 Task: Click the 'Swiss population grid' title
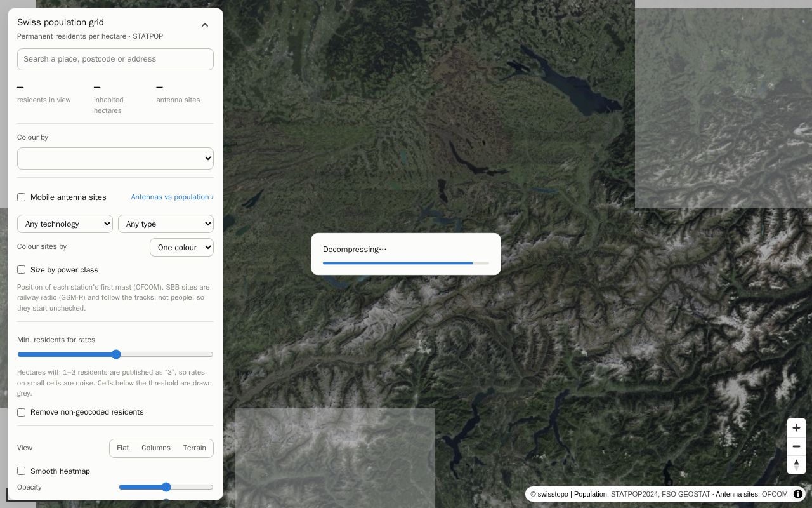(60, 22)
